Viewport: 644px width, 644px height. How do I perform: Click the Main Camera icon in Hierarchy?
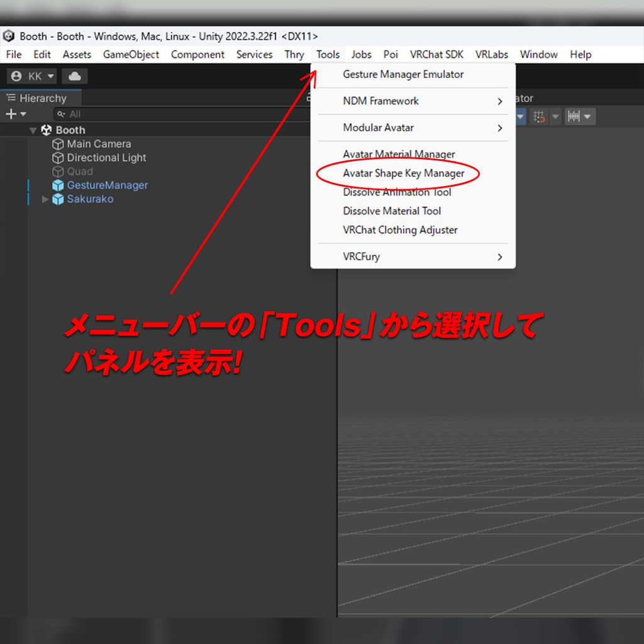coord(58,143)
